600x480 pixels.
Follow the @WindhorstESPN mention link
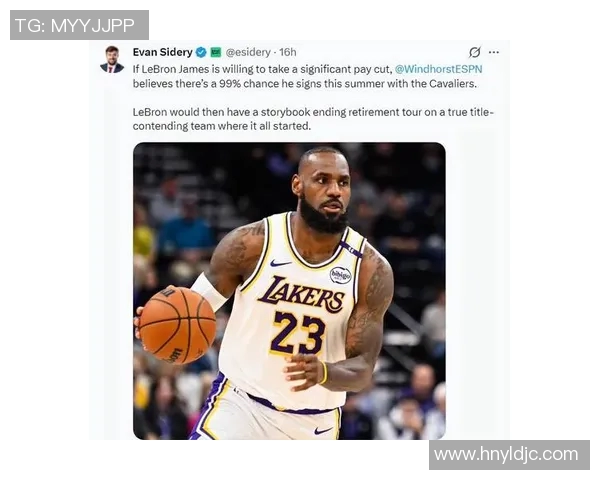pos(439,69)
